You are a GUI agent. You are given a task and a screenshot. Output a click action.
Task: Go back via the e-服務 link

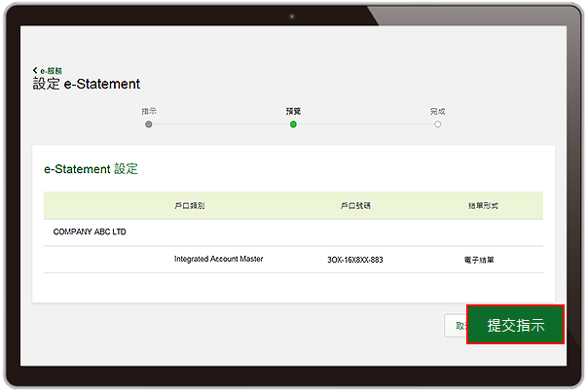(x=51, y=70)
